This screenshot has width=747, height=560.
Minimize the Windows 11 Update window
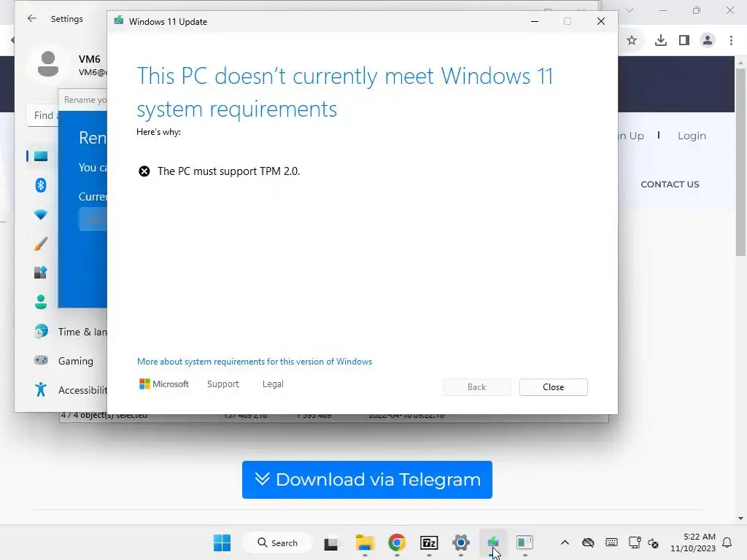[x=535, y=21]
